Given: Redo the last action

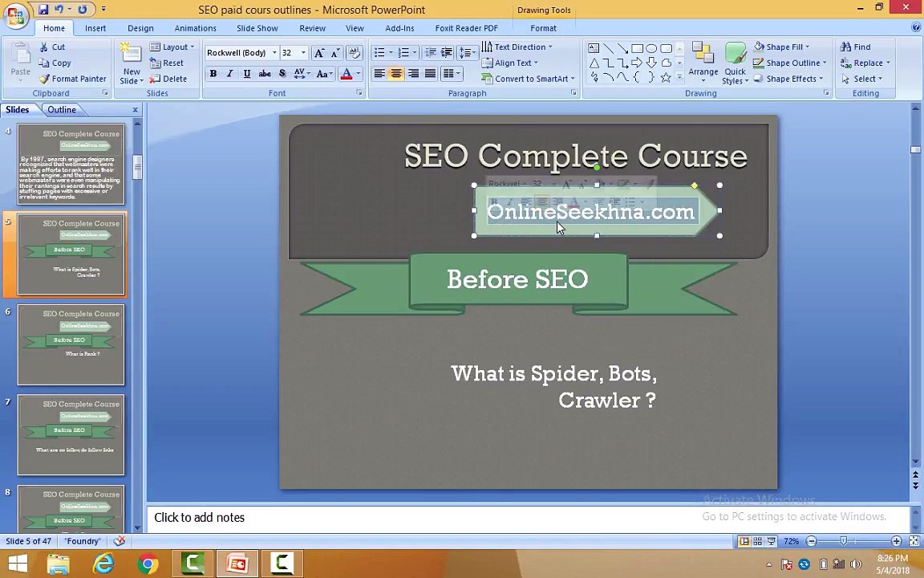Looking at the screenshot, I should pos(83,10).
